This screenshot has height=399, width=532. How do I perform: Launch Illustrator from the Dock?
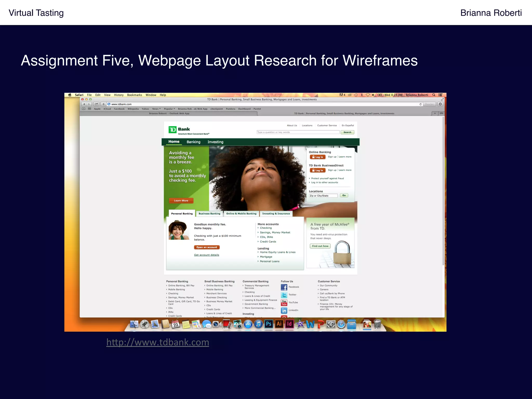click(279, 324)
